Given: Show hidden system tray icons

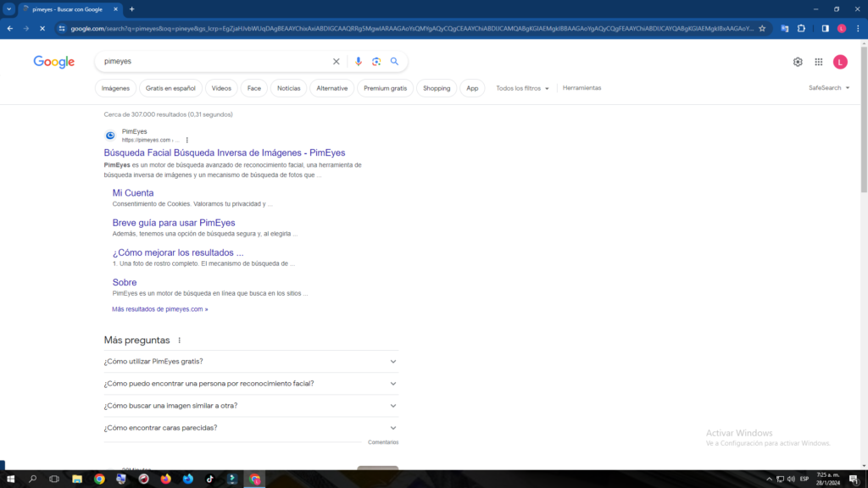Looking at the screenshot, I should click(769, 480).
